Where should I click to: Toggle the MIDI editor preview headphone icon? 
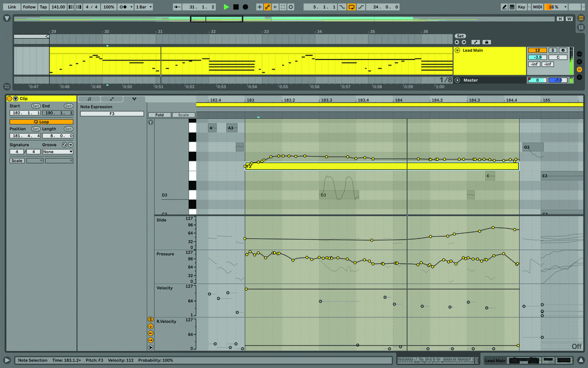151,122
